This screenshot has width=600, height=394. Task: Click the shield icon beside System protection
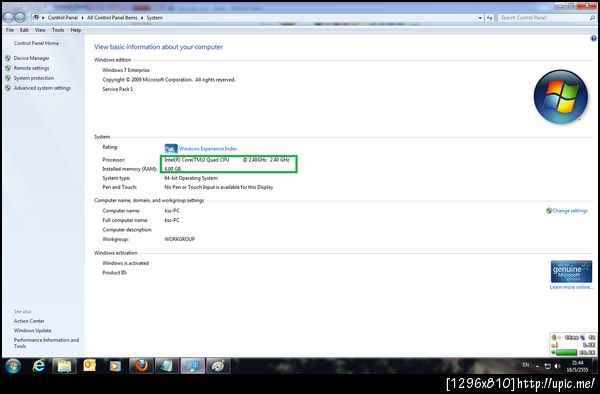click(8, 78)
